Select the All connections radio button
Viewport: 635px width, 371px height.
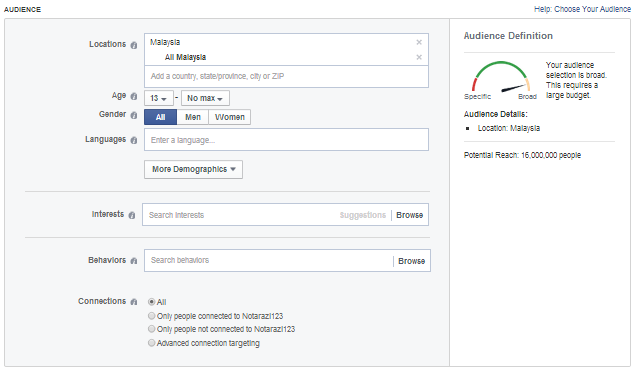pyautogui.click(x=151, y=302)
